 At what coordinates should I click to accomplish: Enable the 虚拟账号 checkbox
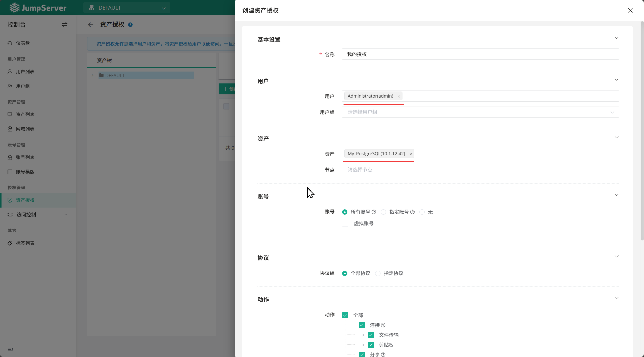[345, 224]
